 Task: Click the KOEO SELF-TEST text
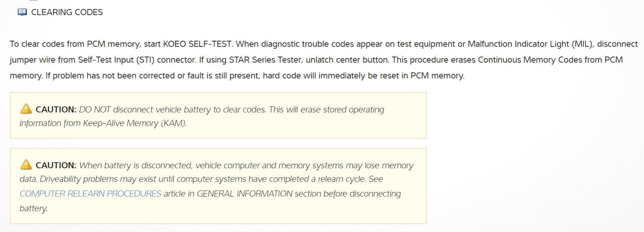click(197, 44)
